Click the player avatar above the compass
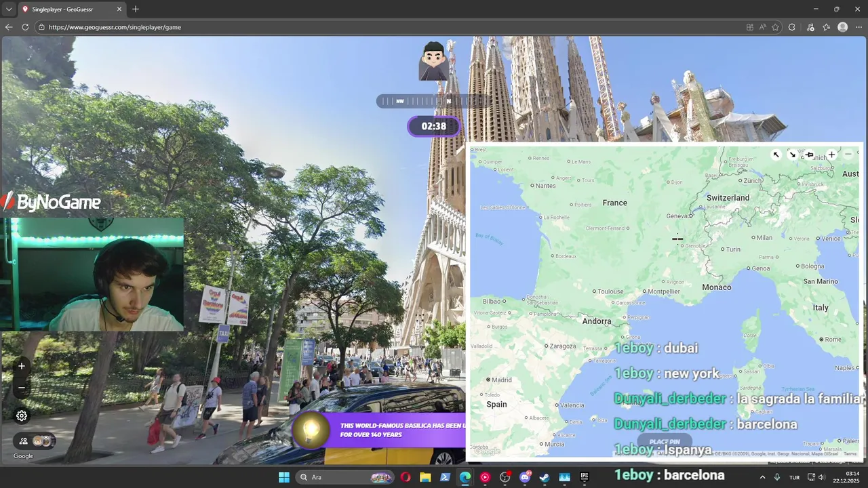 click(433, 61)
